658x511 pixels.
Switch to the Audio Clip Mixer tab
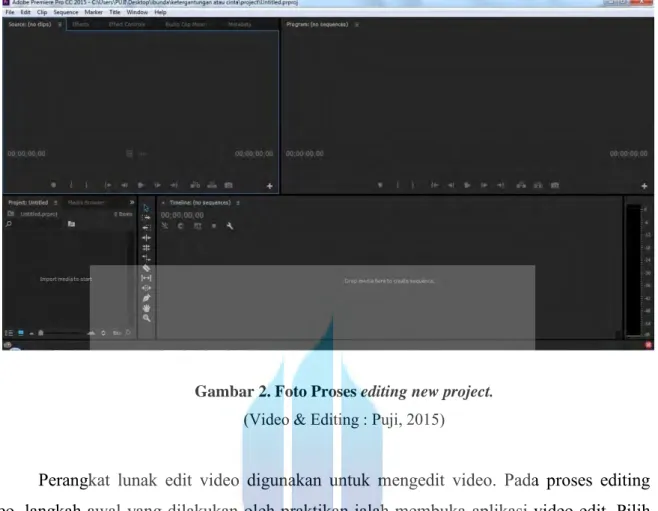click(x=186, y=24)
